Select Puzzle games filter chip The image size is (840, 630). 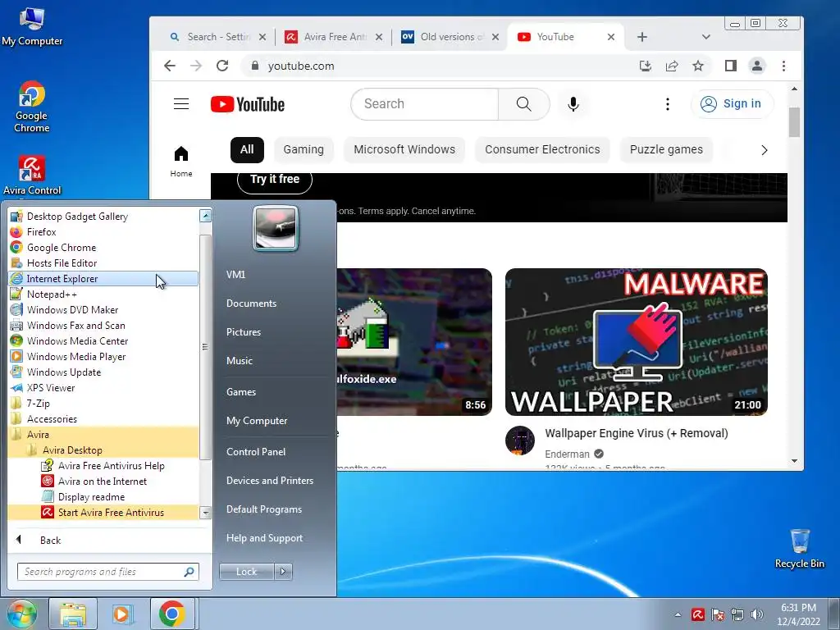coord(666,149)
